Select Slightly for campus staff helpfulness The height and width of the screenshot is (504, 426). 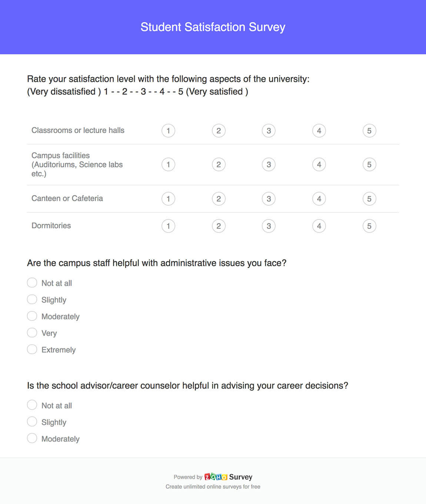pyautogui.click(x=32, y=299)
